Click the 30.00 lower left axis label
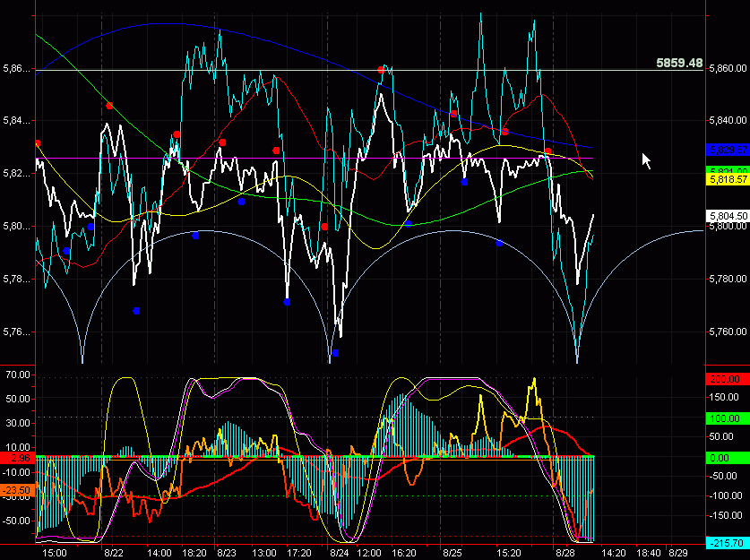The width and height of the screenshot is (750, 560). 18,423
